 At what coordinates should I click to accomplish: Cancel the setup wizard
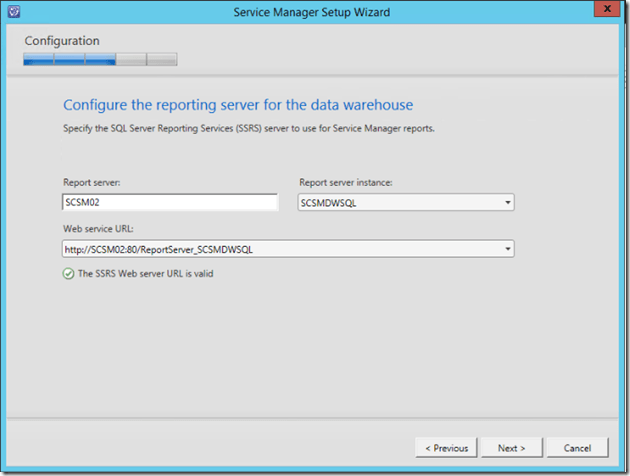577,447
